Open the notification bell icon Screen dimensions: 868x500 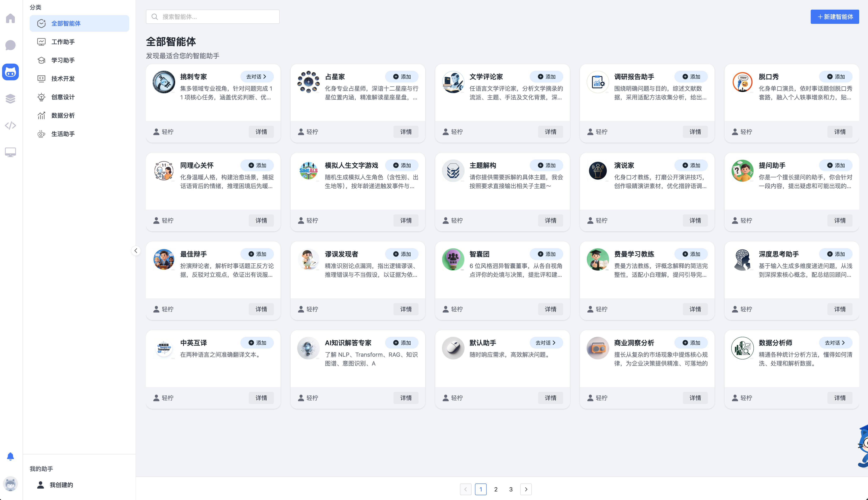click(x=10, y=456)
